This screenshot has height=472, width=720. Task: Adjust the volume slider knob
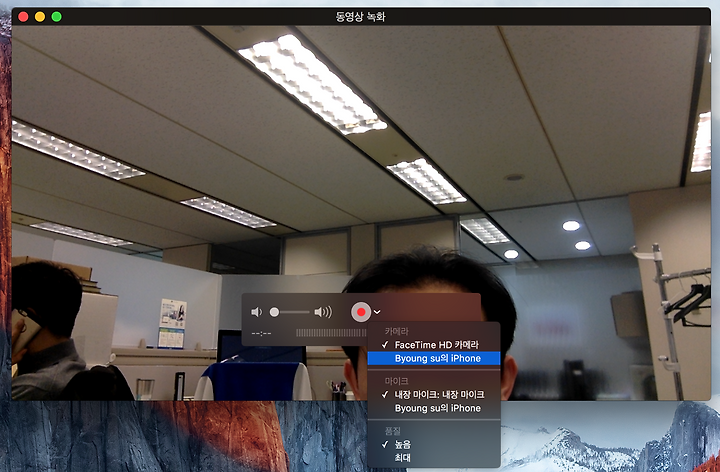point(274,312)
